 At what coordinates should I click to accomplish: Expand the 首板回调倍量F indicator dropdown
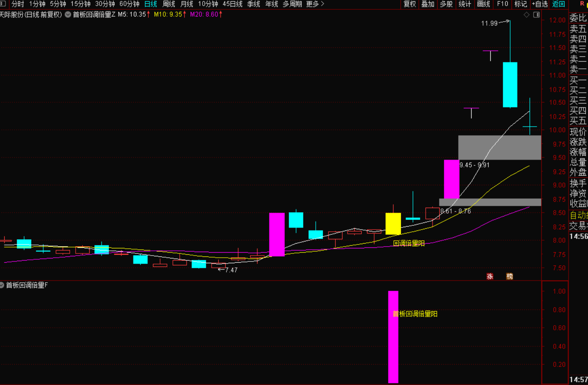[2, 285]
